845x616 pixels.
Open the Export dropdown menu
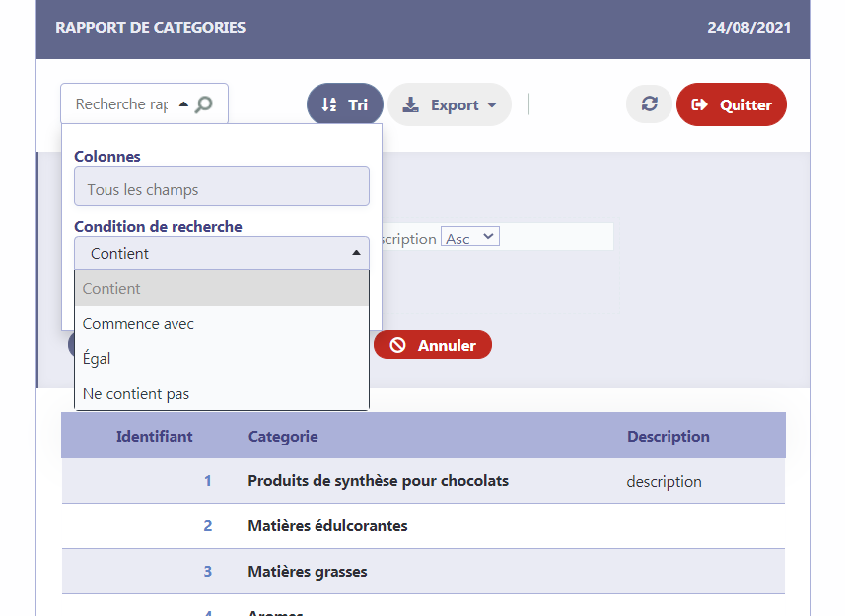tap(450, 104)
